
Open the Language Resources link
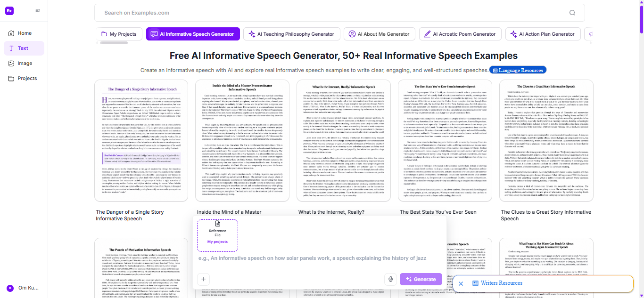pyautogui.click(x=517, y=70)
